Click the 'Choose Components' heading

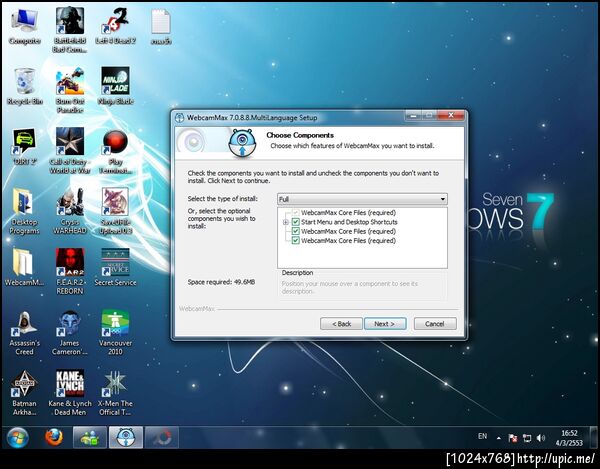(x=300, y=135)
